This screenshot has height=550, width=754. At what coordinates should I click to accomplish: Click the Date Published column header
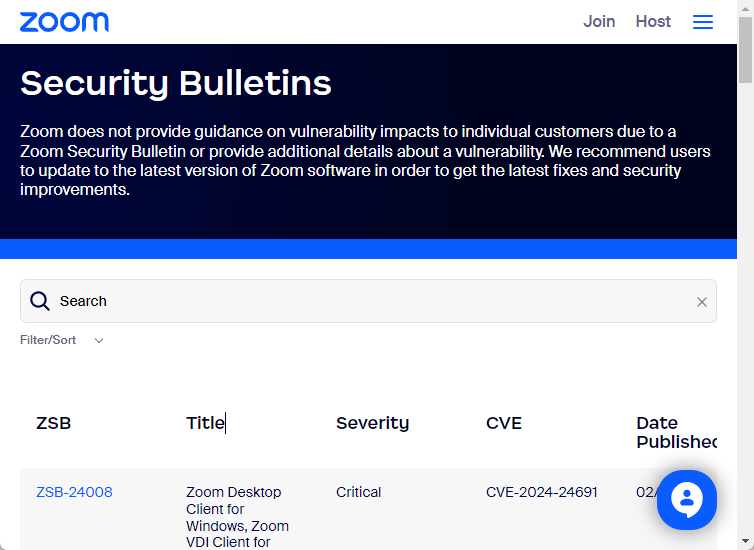click(x=676, y=432)
